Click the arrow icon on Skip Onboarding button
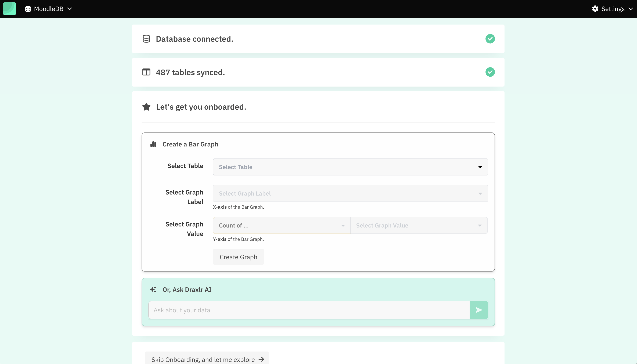Screen dimensions: 637x364 [x=261, y=359]
